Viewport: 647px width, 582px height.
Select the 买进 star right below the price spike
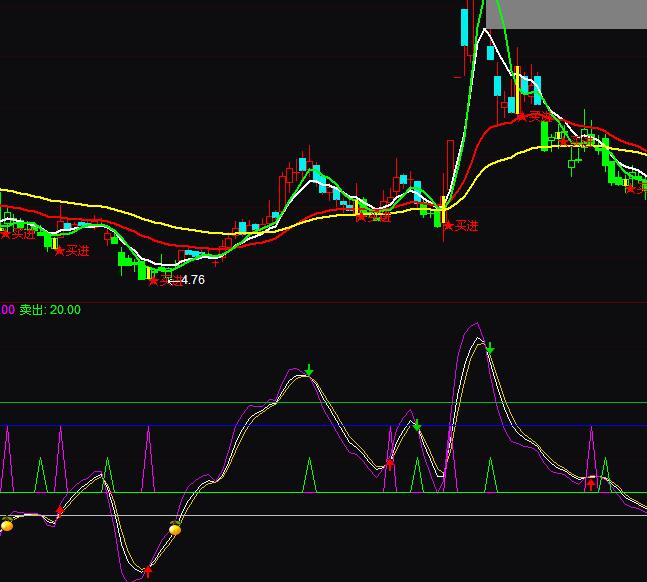tap(449, 226)
